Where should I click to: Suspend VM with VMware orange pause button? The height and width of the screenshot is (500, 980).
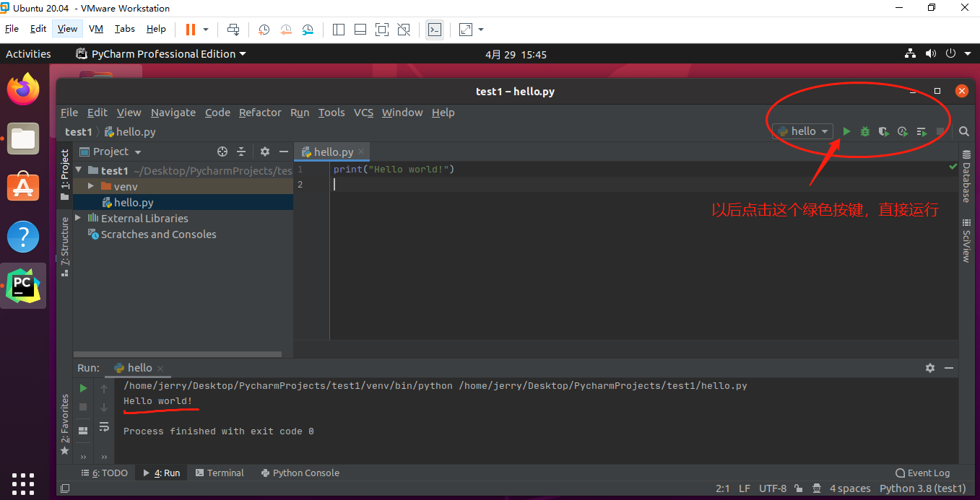190,30
